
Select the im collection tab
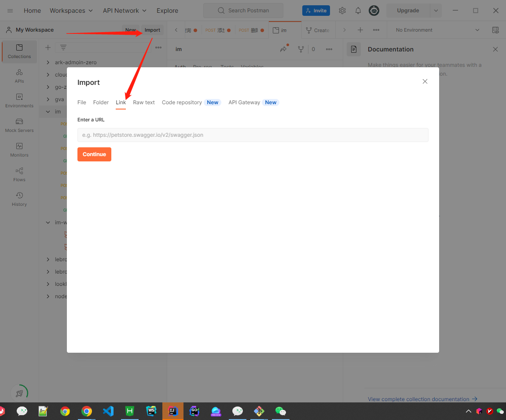(285, 30)
